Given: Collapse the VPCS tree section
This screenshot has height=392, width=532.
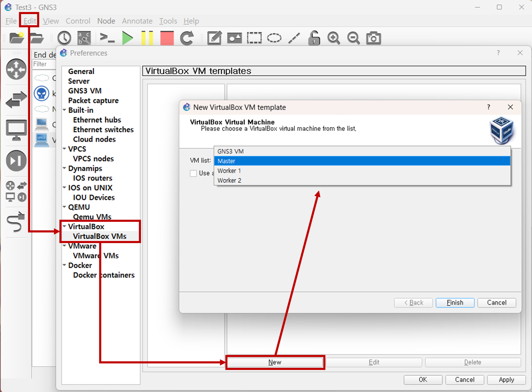Looking at the screenshot, I should click(x=64, y=149).
